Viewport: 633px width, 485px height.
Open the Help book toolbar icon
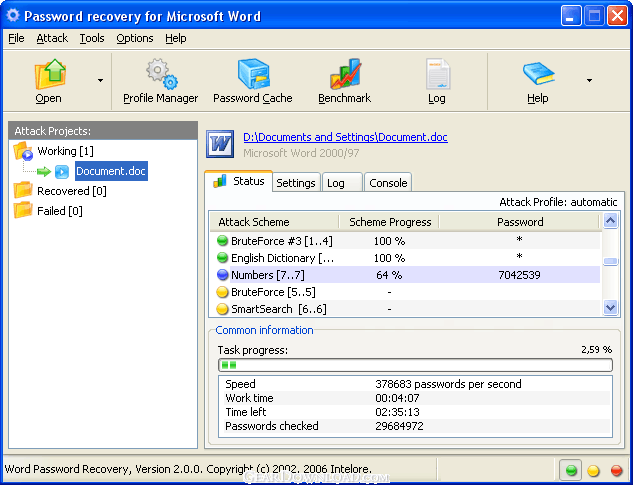click(539, 73)
